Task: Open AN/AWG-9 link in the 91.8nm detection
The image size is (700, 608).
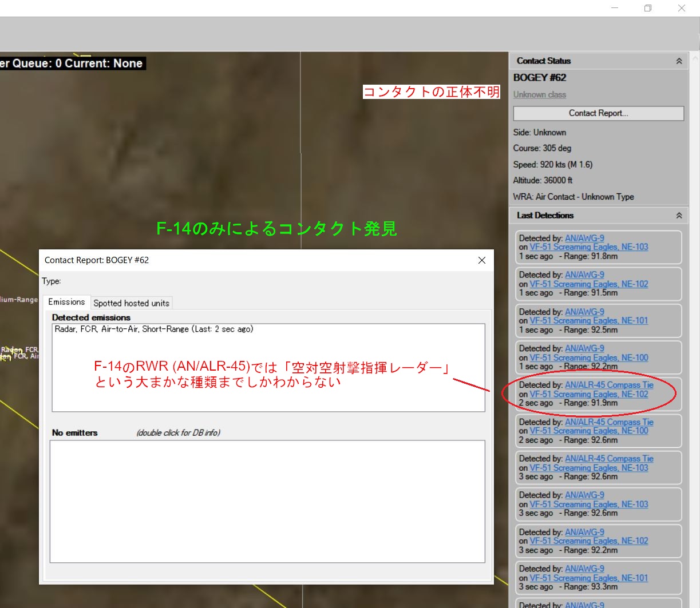Action: coord(584,239)
